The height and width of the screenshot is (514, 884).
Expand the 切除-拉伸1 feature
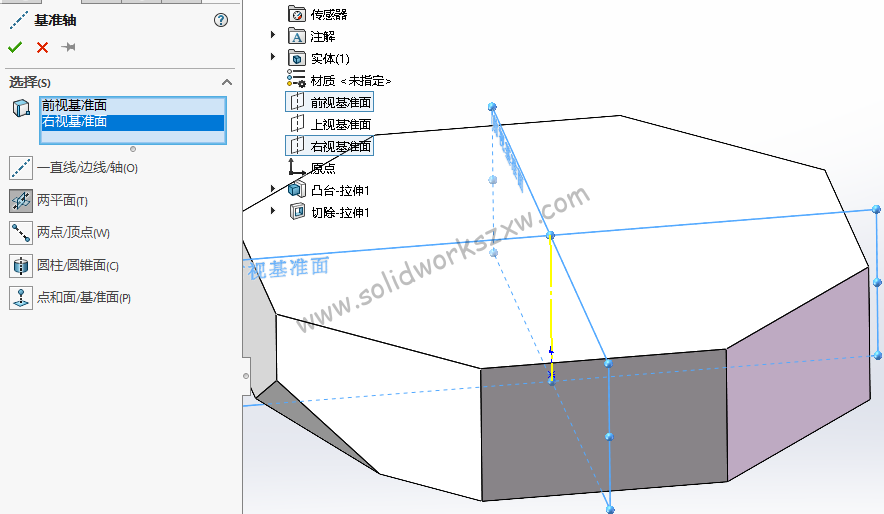(273, 211)
